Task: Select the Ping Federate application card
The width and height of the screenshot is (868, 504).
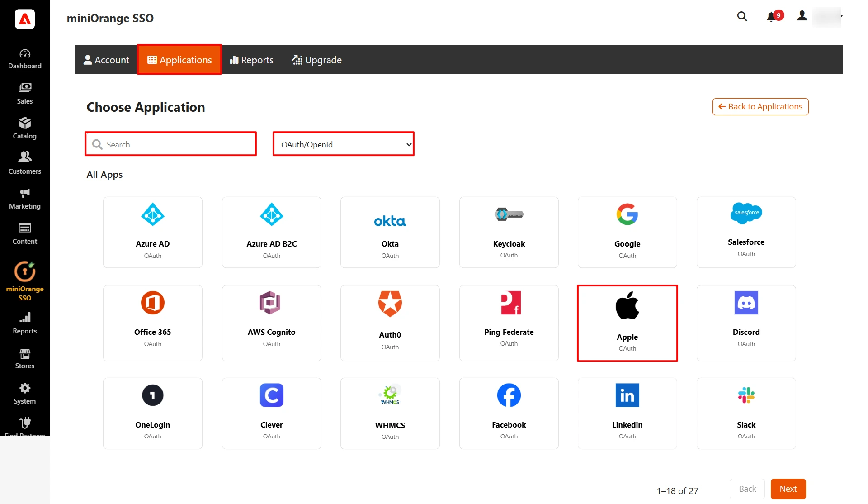Action: (x=509, y=323)
